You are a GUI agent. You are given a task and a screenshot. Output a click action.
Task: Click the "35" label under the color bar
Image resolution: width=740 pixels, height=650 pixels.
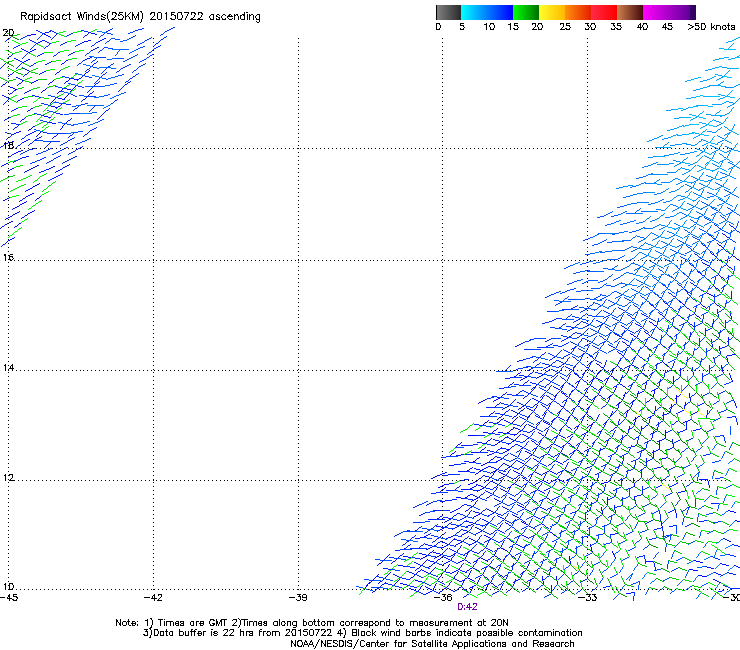pos(616,27)
